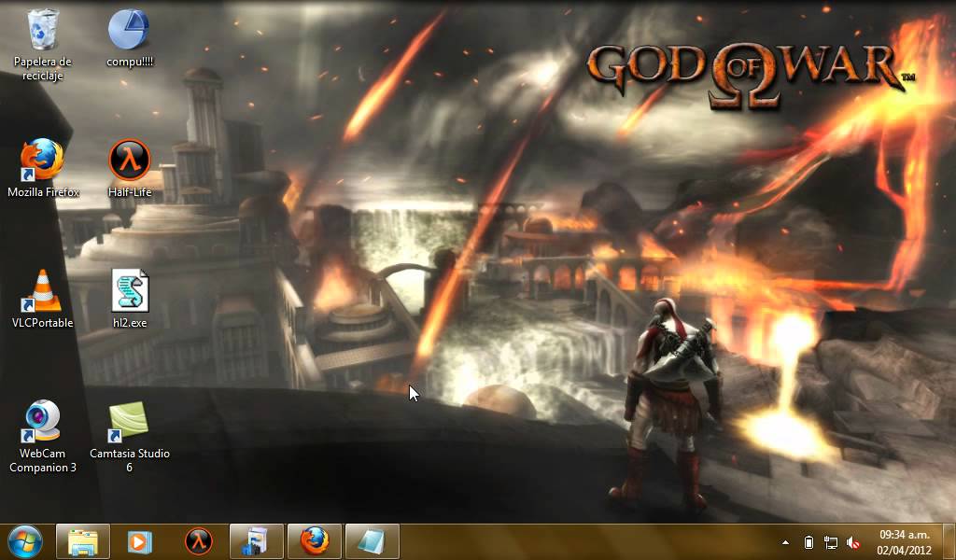Screen dimensions: 956x560
Task: Click the 'Mozilla Firefox' icon label
Action: tap(43, 192)
